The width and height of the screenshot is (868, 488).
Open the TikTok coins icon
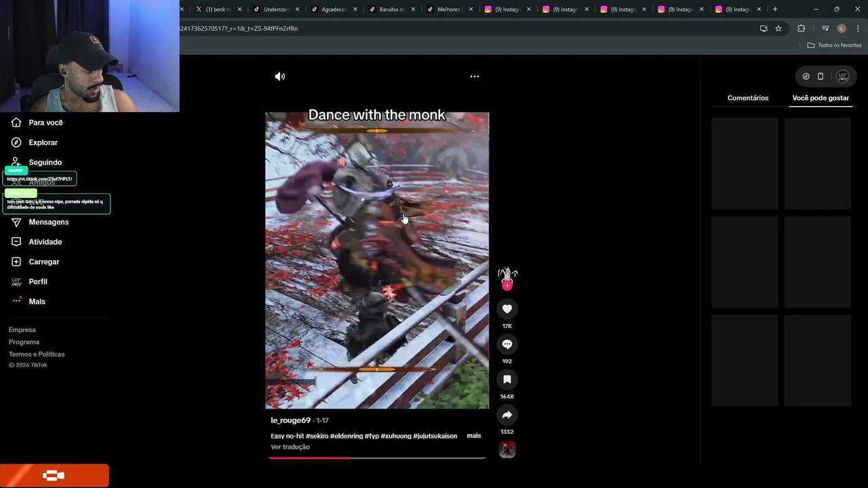806,77
